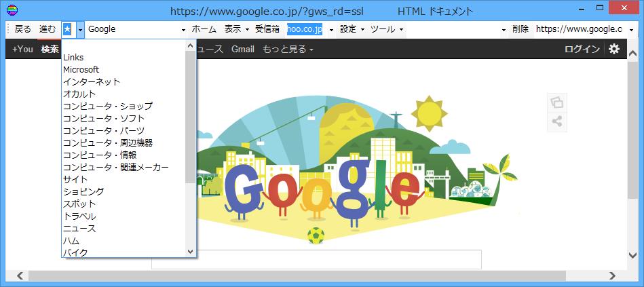Click the favorites list scrollbar thumb

(190, 117)
